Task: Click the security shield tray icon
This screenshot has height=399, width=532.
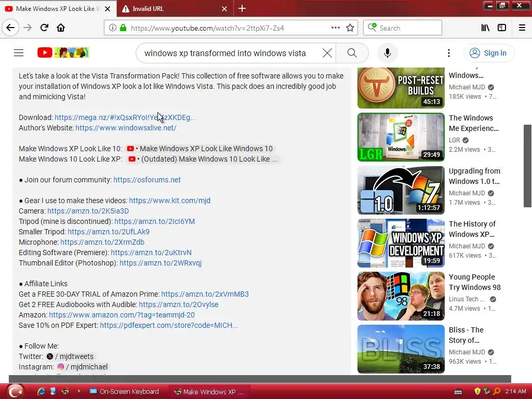Action: (477, 392)
